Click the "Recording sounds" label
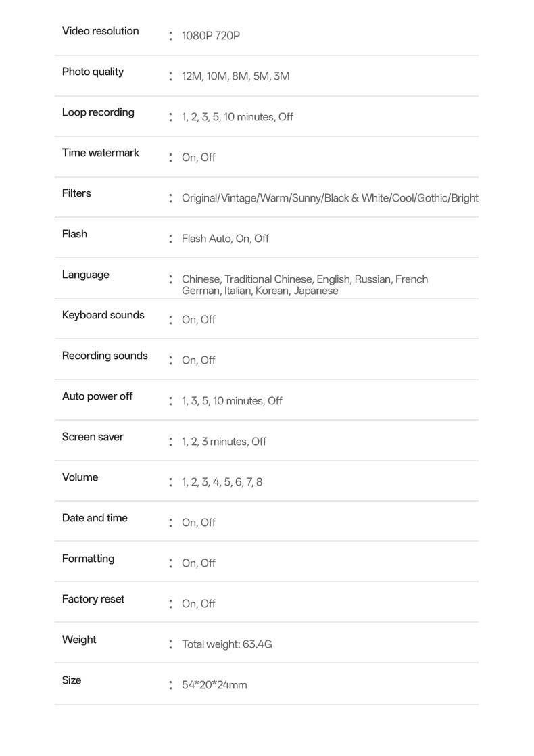The image size is (534, 756). point(105,356)
